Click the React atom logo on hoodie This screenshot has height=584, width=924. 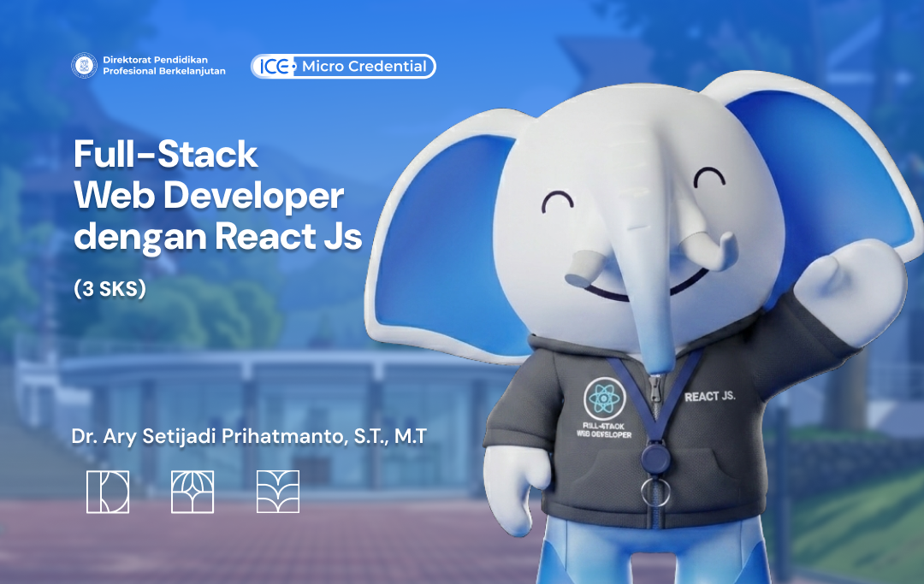coord(603,398)
